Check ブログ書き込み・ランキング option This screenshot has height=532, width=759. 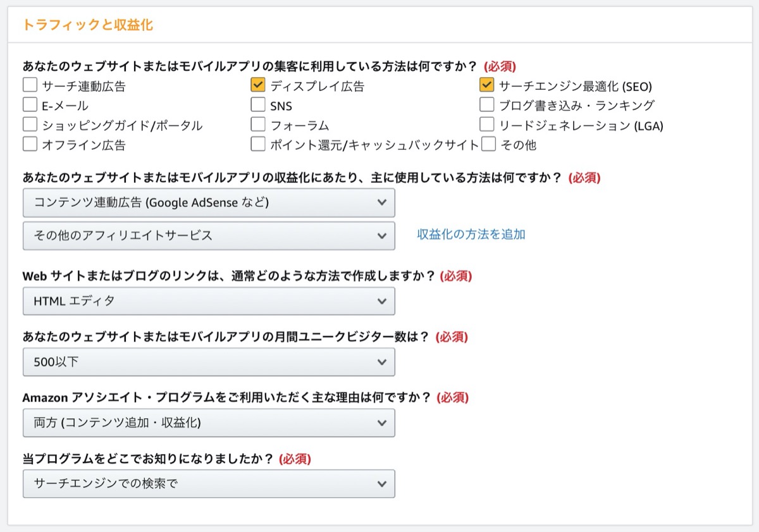[x=486, y=104]
